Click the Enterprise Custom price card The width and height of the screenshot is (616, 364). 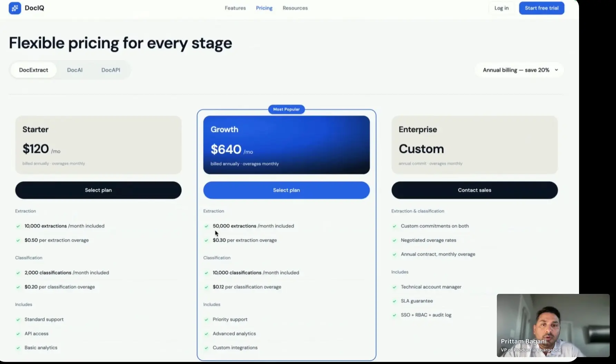click(x=474, y=145)
